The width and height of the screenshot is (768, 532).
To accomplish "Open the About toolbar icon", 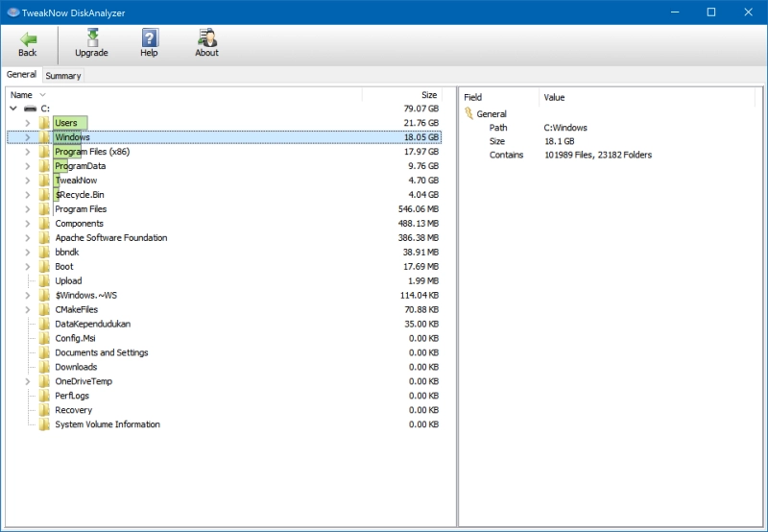I will (x=207, y=37).
